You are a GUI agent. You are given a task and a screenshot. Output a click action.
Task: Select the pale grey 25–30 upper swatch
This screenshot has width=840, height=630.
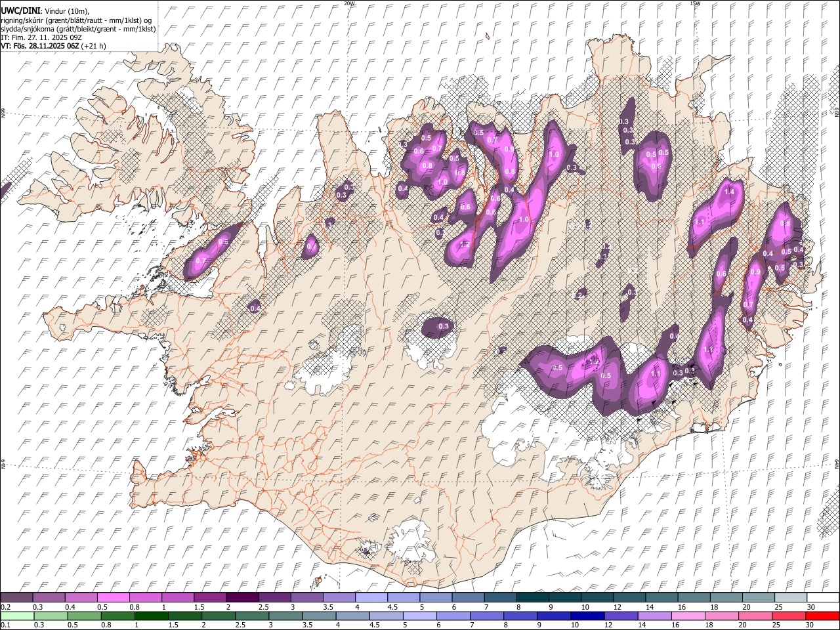(x=790, y=598)
